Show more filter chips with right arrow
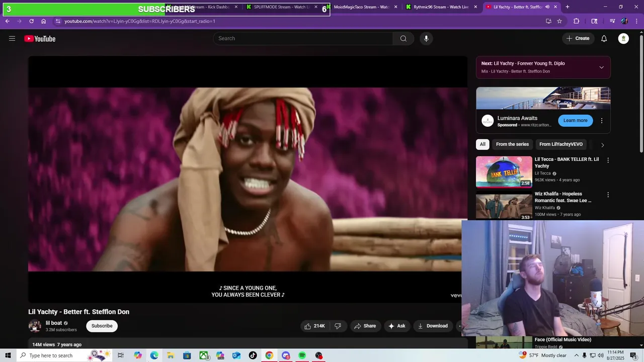Screen dimensions: 644x362 [x=603, y=145]
